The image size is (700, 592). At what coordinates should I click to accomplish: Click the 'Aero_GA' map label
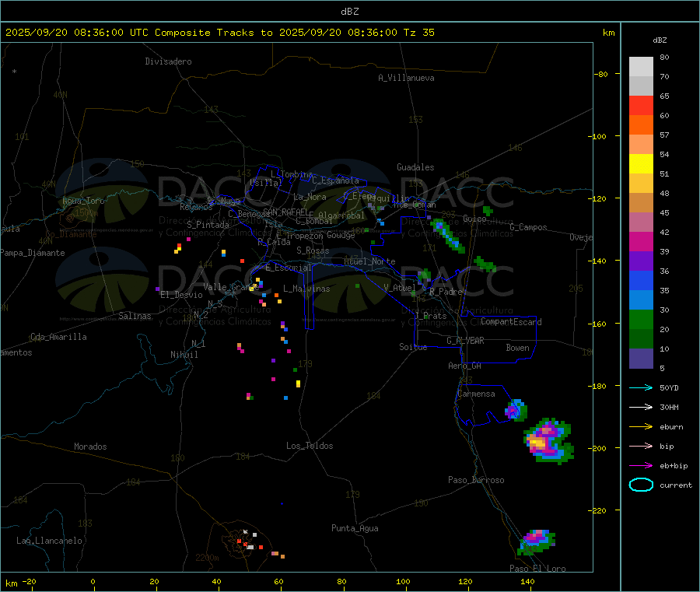465,366
